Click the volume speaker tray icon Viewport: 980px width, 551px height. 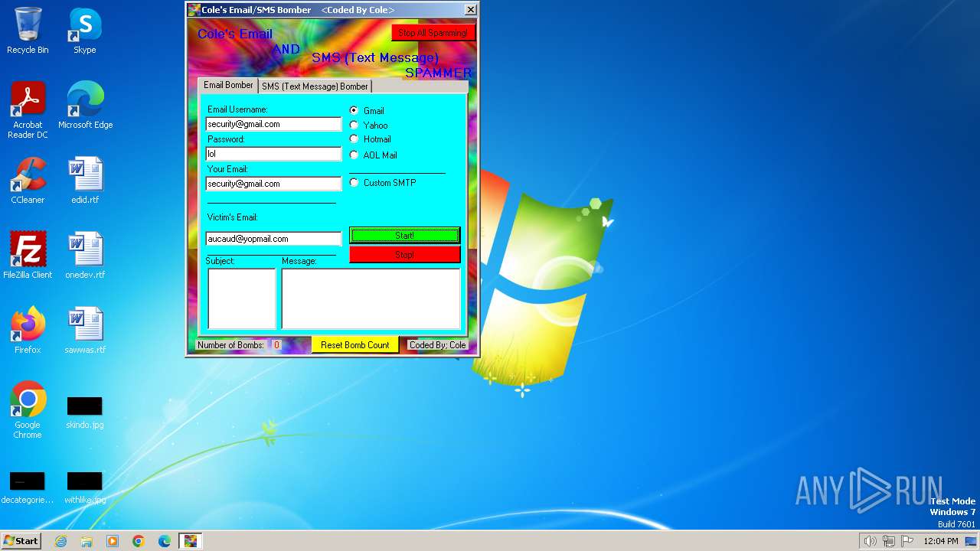tap(870, 541)
